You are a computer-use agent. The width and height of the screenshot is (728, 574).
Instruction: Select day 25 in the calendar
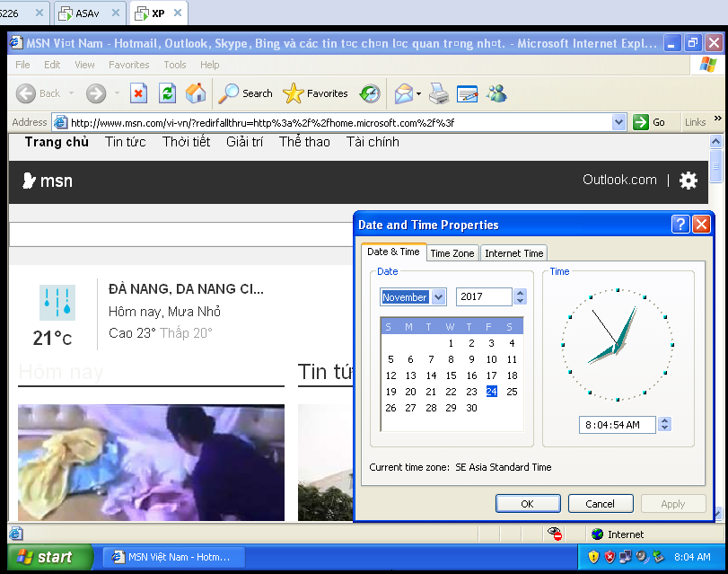(512, 392)
